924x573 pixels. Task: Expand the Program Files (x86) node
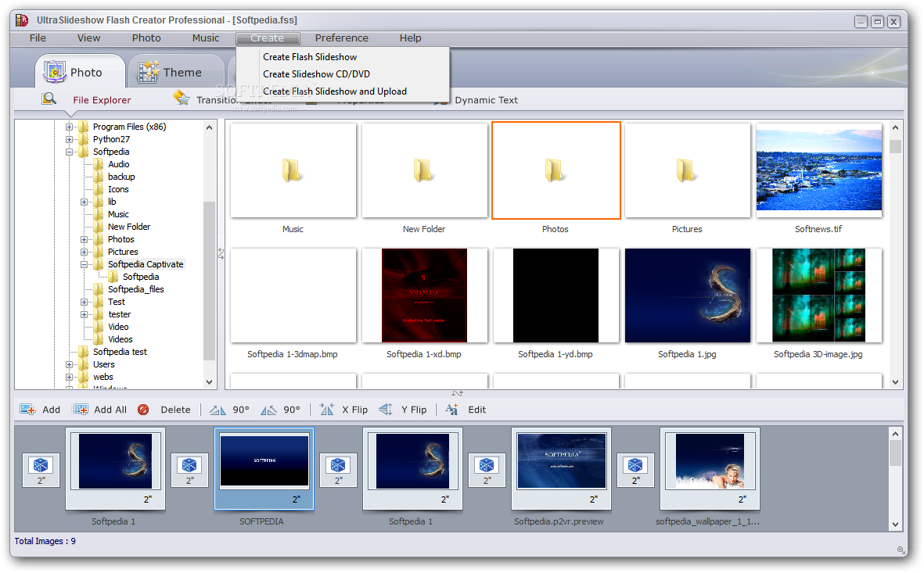(69, 127)
